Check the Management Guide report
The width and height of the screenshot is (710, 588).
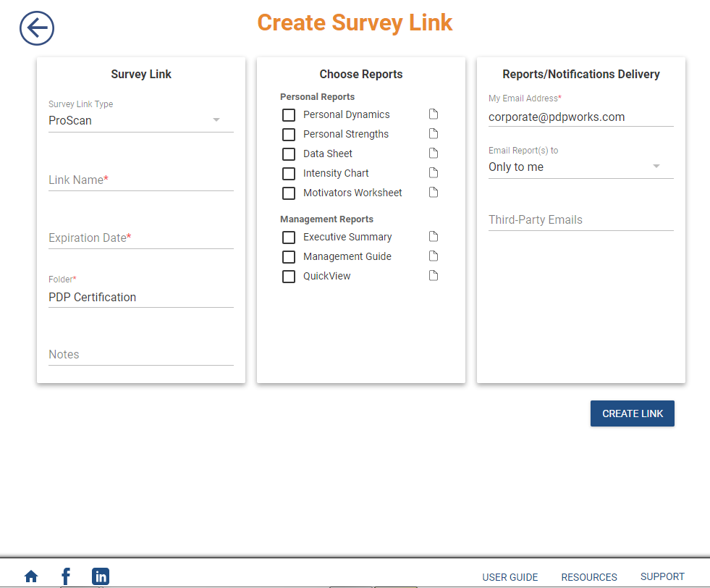[289, 256]
